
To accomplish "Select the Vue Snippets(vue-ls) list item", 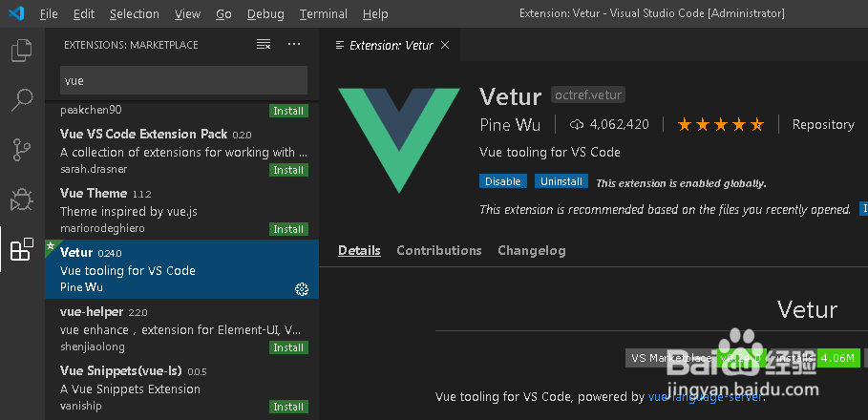I will 182,388.
